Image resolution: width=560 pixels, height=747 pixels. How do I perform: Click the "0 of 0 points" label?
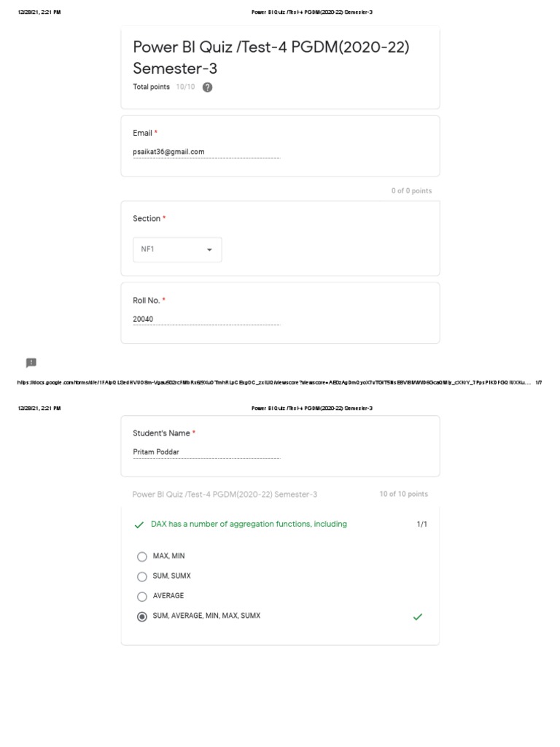411,191
